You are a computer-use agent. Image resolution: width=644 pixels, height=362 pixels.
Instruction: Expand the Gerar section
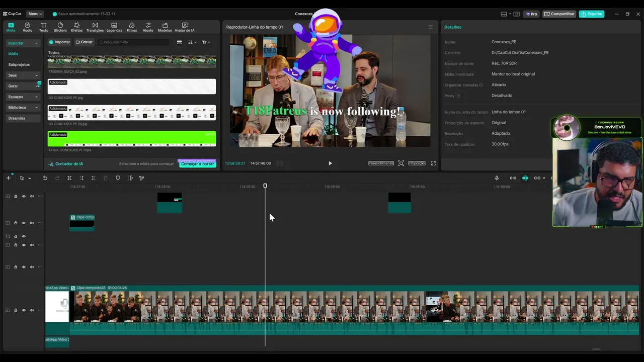23,86
